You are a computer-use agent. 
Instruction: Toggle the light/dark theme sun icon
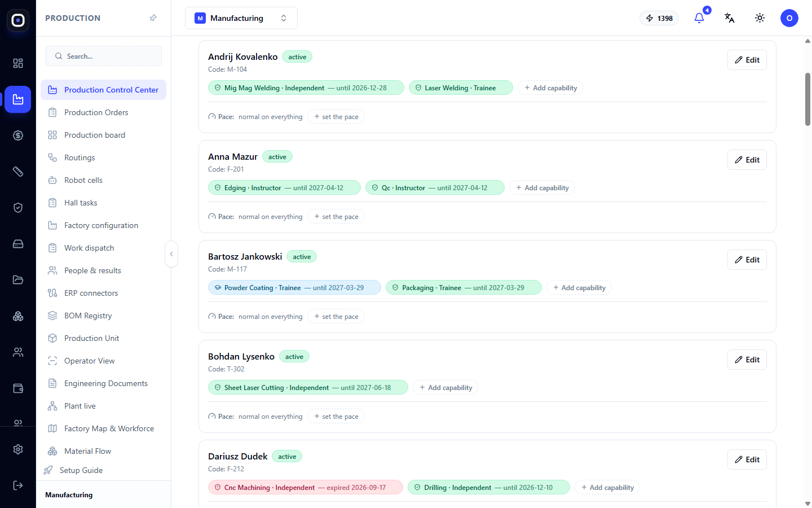[760, 18]
